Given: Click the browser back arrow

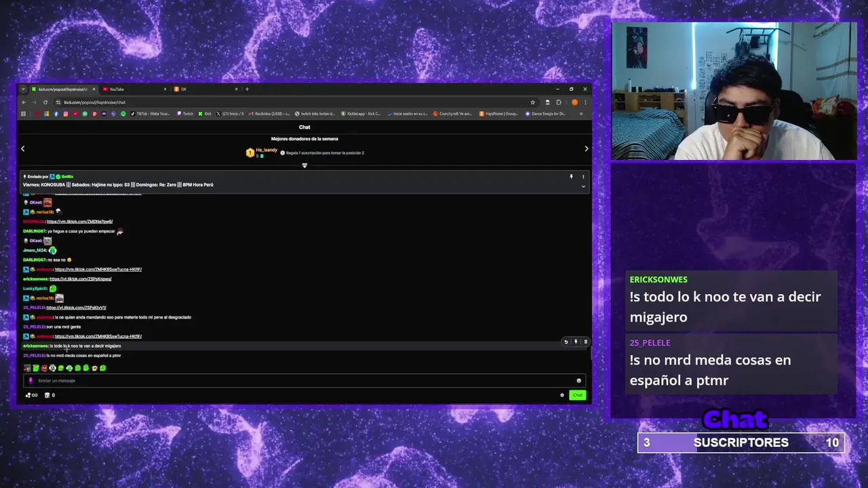Looking at the screenshot, I should click(x=24, y=102).
